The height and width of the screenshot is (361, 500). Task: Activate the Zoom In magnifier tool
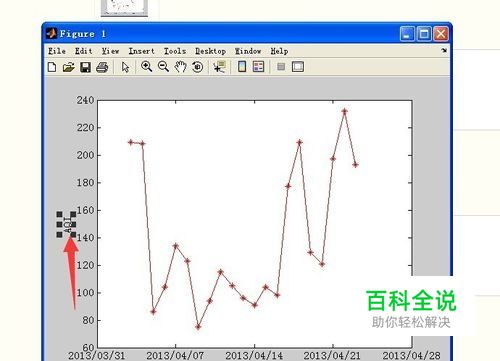tap(146, 67)
